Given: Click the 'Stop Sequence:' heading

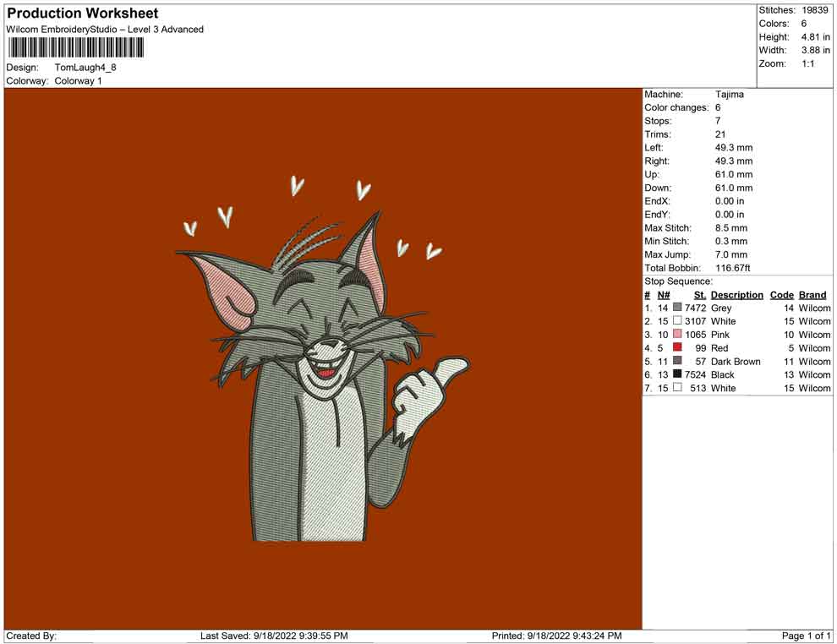Looking at the screenshot, I should pyautogui.click(x=678, y=281).
